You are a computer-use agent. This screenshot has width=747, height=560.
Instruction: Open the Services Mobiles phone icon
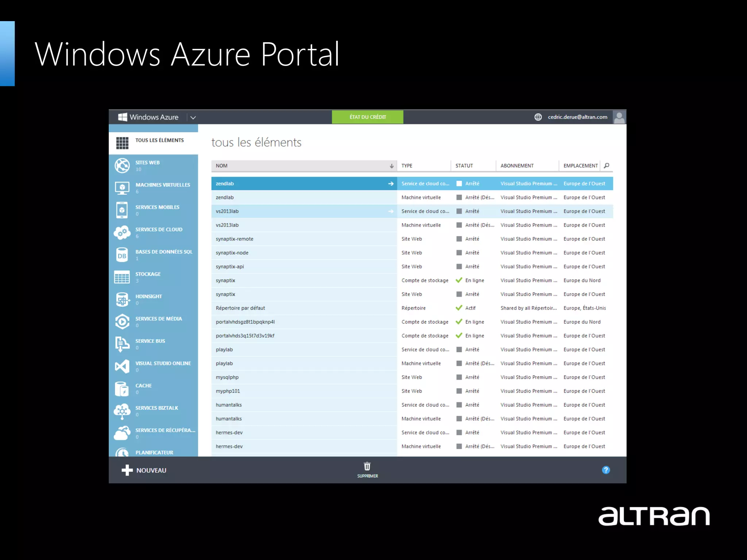pyautogui.click(x=122, y=210)
